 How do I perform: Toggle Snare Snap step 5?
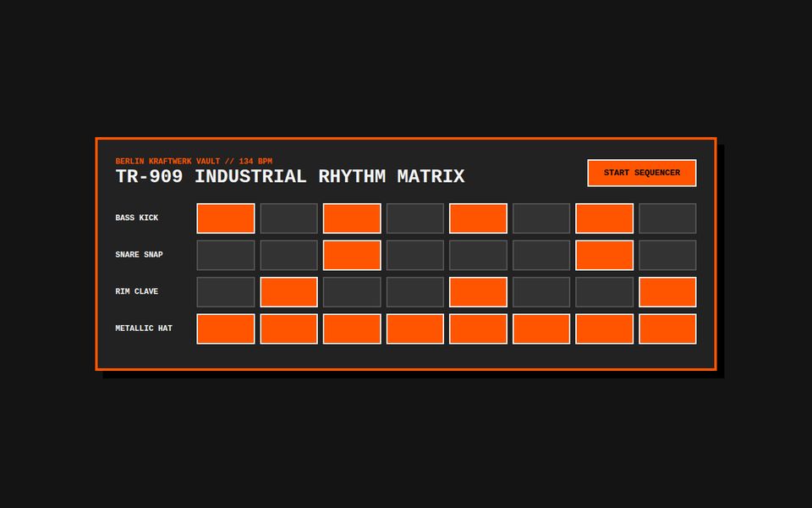point(478,255)
